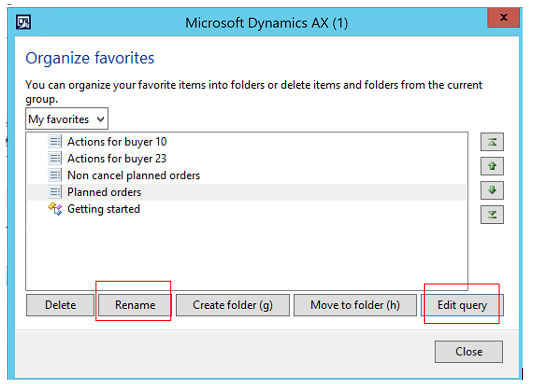Click the Edit query button

462,305
